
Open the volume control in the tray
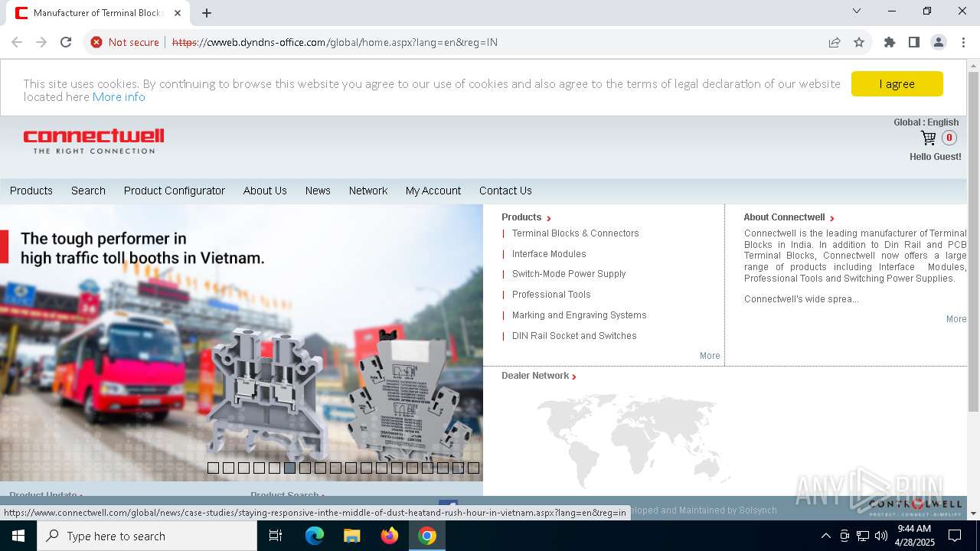click(x=881, y=536)
